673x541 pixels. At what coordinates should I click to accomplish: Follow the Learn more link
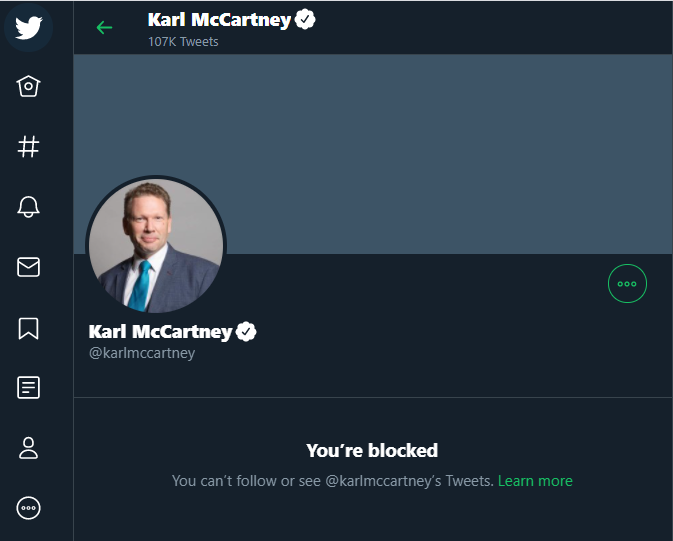(x=535, y=481)
